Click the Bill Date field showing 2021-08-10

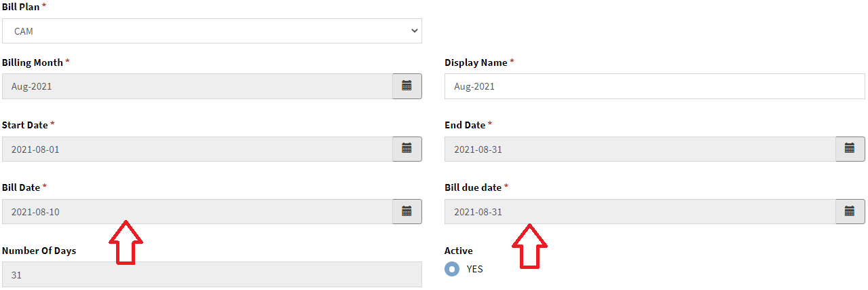[x=197, y=211]
